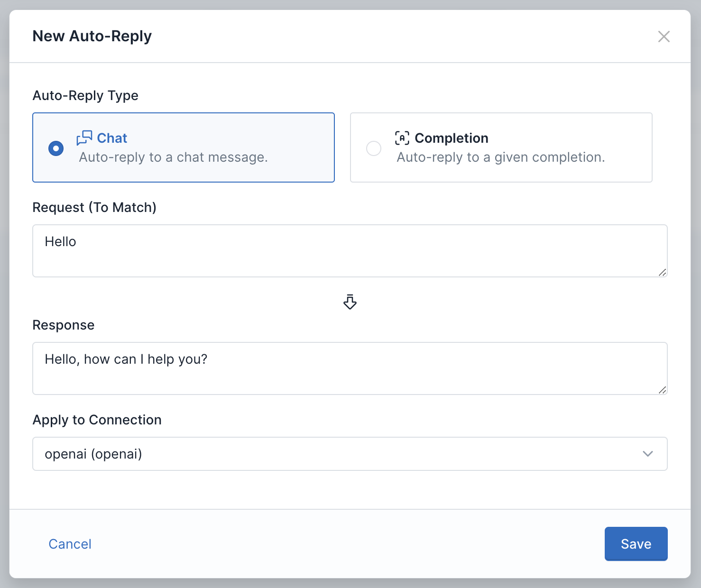This screenshot has width=701, height=588.
Task: Click the down arrow icon between fields
Action: (350, 302)
